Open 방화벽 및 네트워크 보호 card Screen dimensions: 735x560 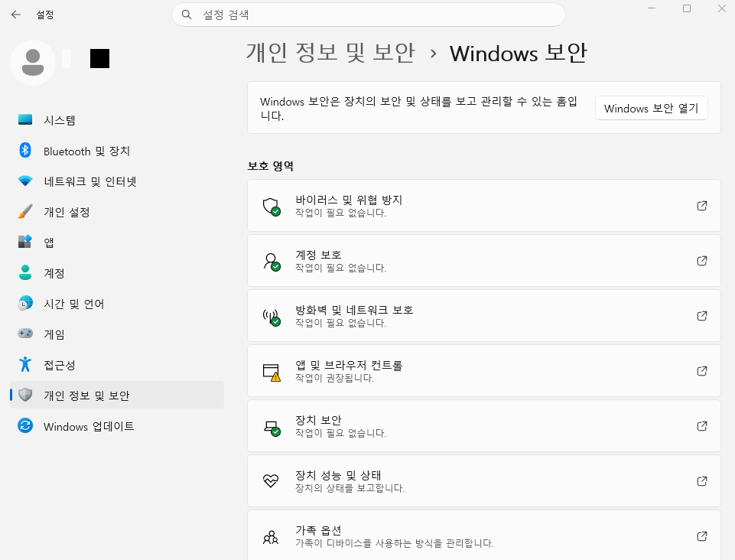483,316
